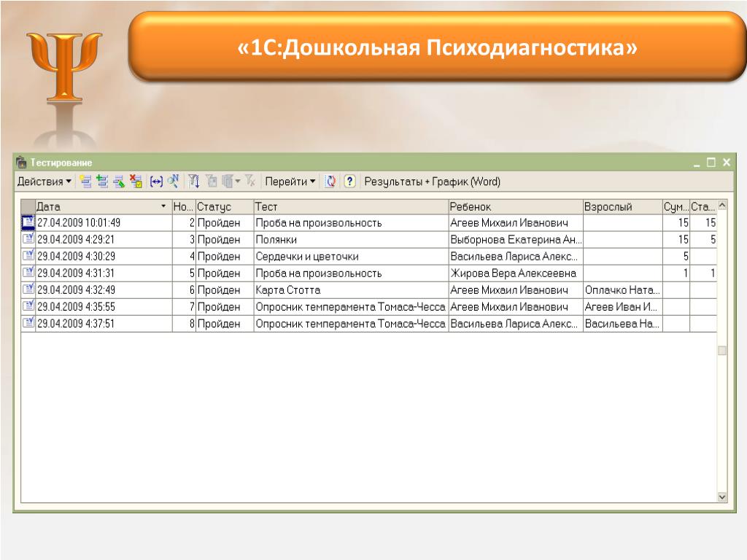This screenshot has width=747, height=560.
Task: Click the Сердечки и цветочки test cell
Action: (x=351, y=256)
